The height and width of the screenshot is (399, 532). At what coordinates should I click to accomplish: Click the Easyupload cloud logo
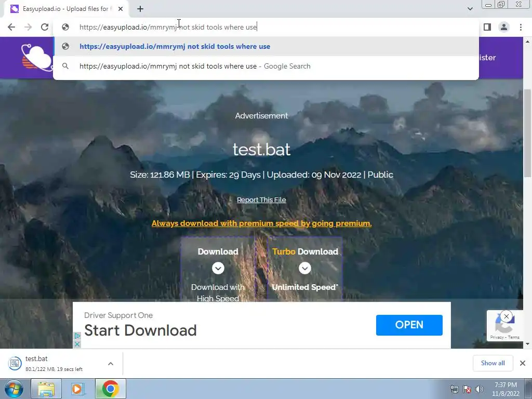37,58
